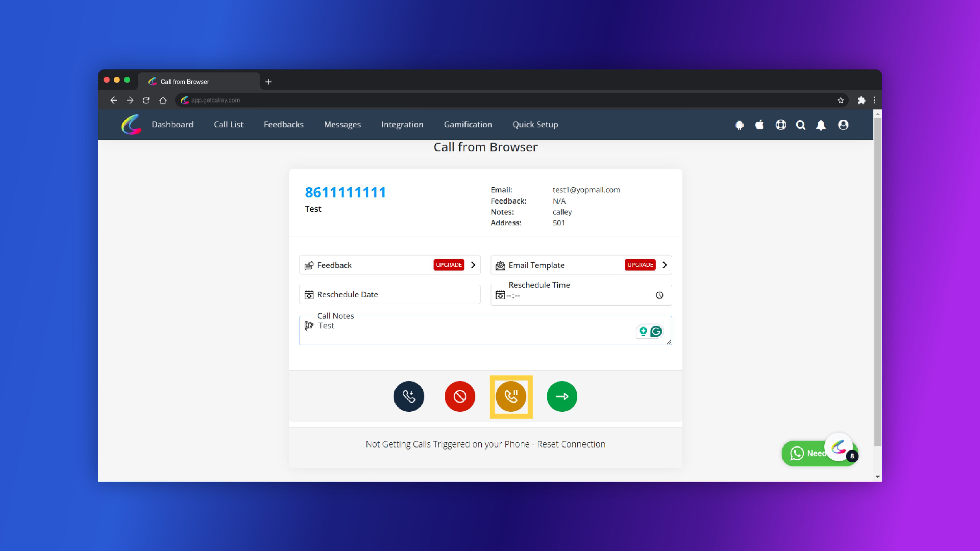Click the page vertical scrollbar
This screenshot has width=980, height=551.
click(877, 282)
